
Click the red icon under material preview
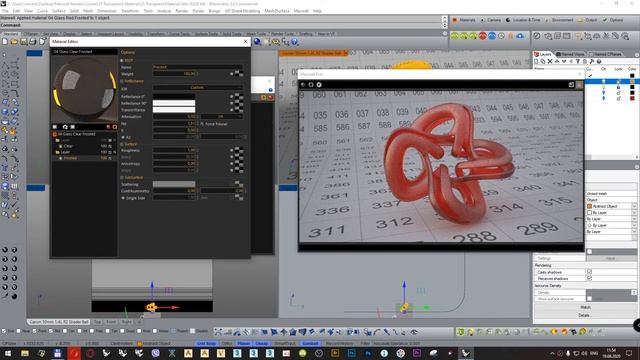pos(108,127)
